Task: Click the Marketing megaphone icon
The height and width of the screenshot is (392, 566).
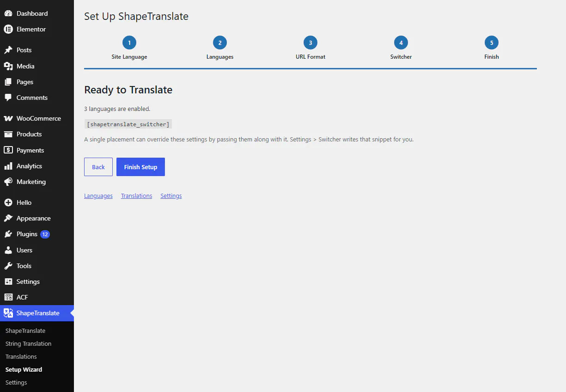Action: coord(8,182)
